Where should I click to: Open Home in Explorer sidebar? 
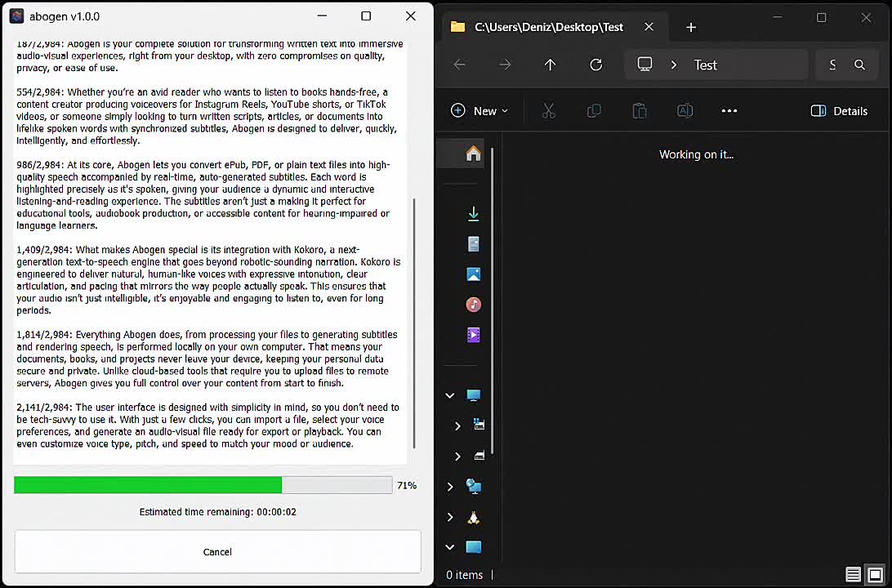(473, 154)
